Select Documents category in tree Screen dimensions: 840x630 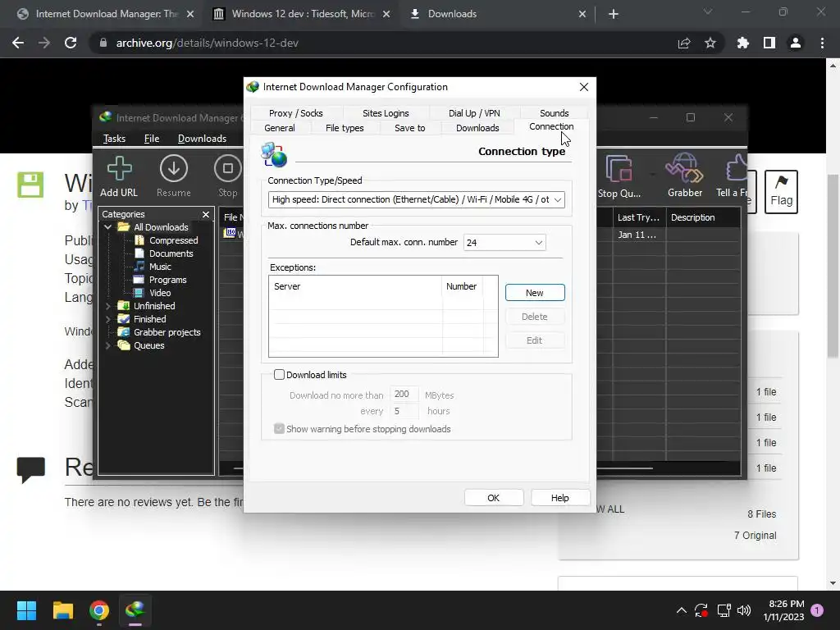[171, 253]
